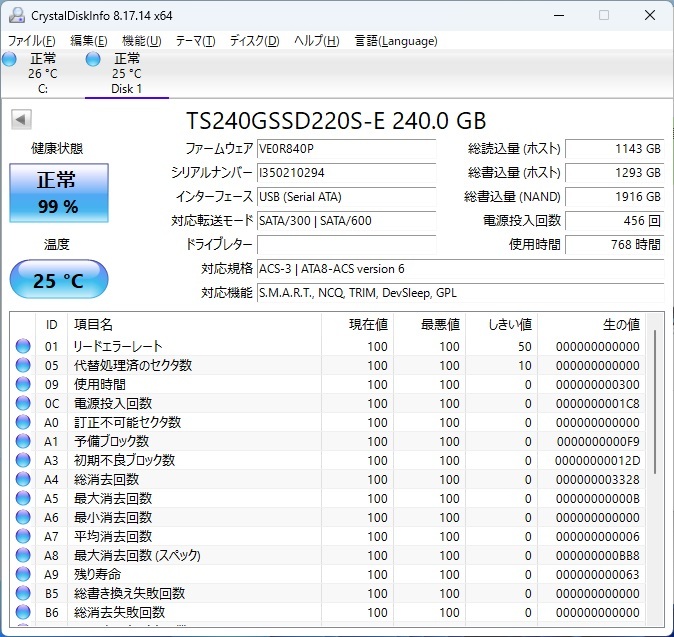Click the 正常 99% health status button
This screenshot has height=637, width=674.
point(57,193)
